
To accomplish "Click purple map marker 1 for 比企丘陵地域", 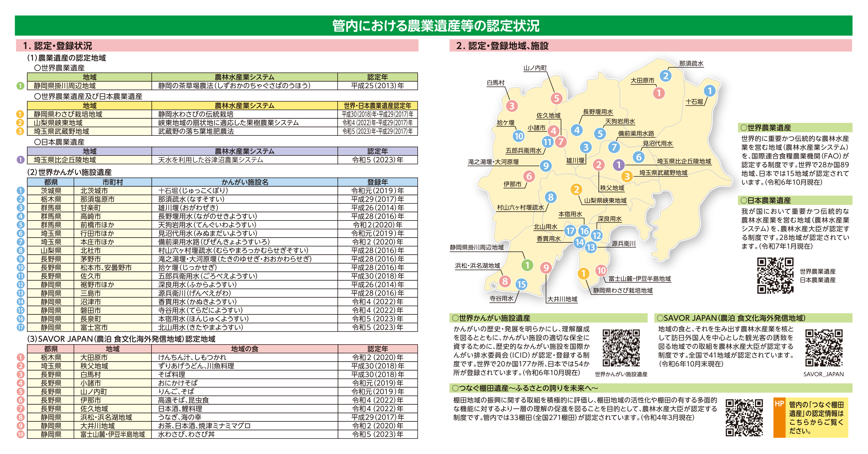I will [618, 165].
